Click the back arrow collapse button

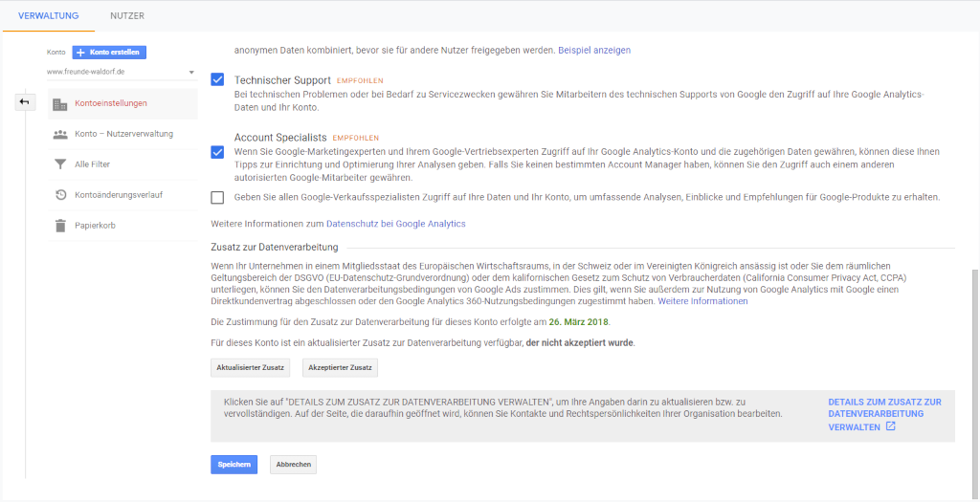pyautogui.click(x=24, y=101)
